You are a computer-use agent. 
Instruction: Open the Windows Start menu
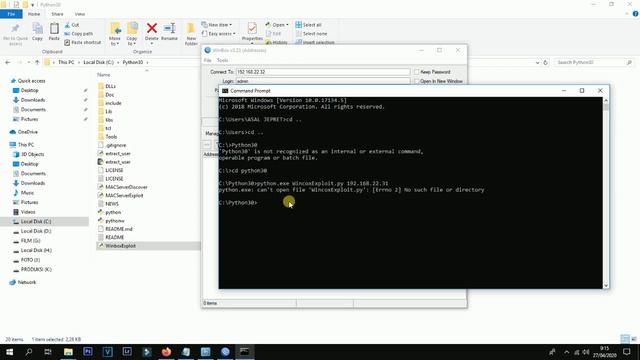coord(9,351)
